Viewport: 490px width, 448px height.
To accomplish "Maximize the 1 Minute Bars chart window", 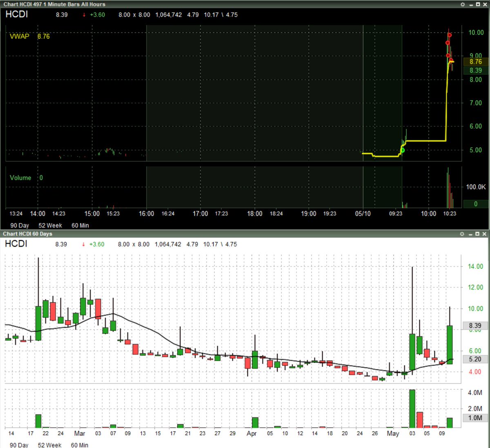I will click(478, 4).
